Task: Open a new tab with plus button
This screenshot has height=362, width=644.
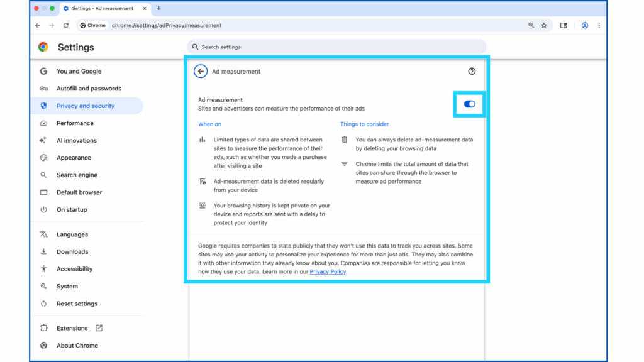Action: 158,8
